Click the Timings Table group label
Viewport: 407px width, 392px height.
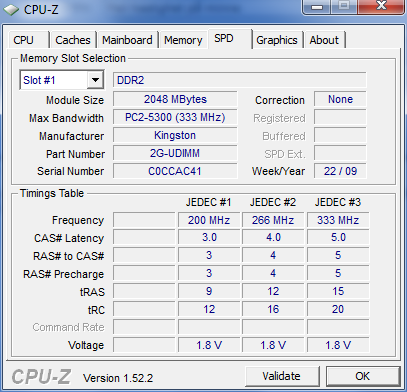tap(52, 193)
